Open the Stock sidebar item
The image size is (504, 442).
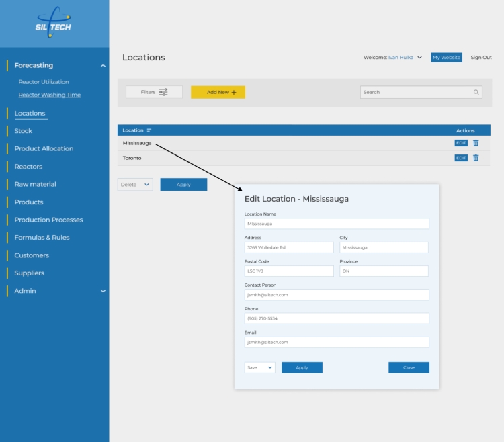point(24,131)
